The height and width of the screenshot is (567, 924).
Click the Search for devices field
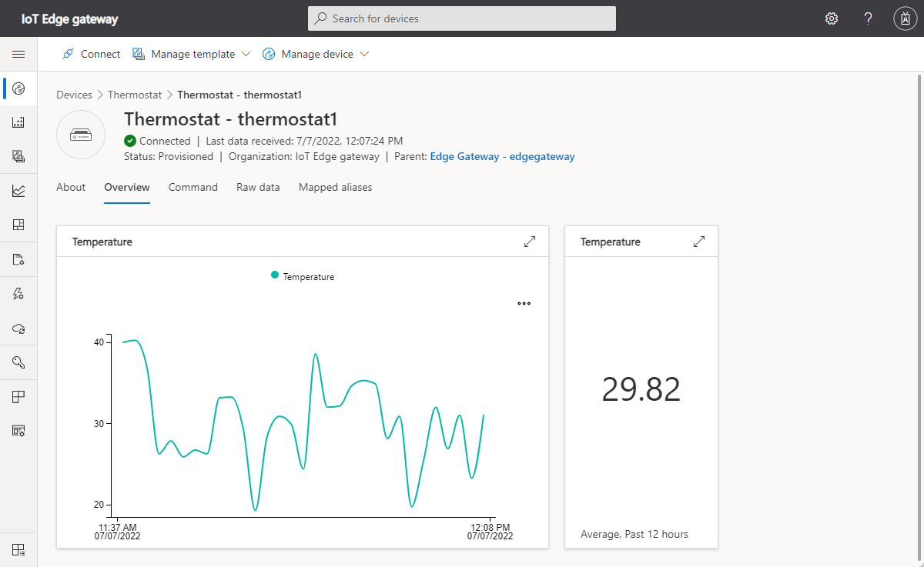pos(462,18)
